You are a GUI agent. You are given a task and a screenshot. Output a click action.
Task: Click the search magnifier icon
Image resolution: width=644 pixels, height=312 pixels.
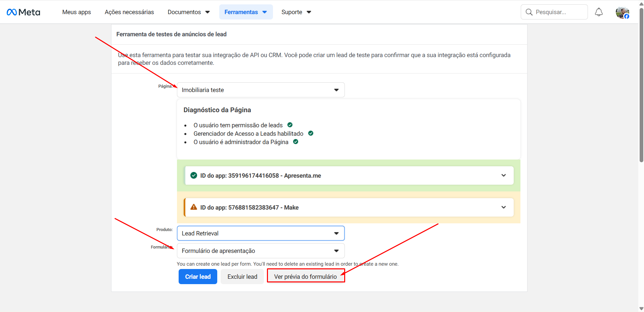[529, 12]
